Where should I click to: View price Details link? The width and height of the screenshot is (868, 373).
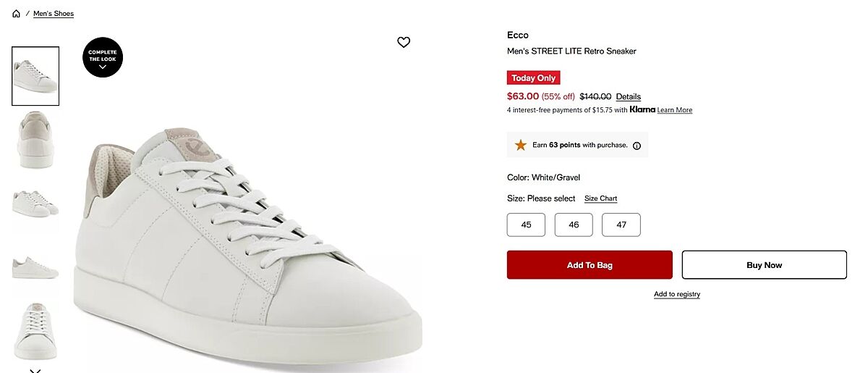(x=628, y=96)
